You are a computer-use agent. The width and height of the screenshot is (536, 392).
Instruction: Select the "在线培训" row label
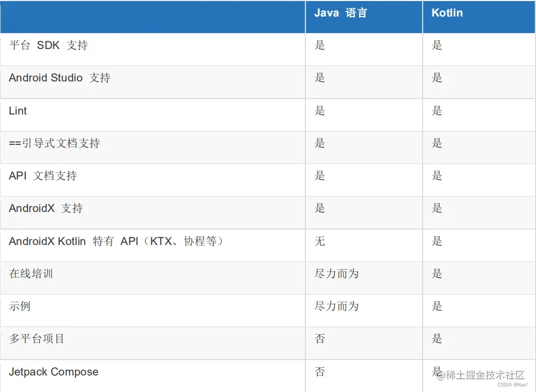pos(31,273)
